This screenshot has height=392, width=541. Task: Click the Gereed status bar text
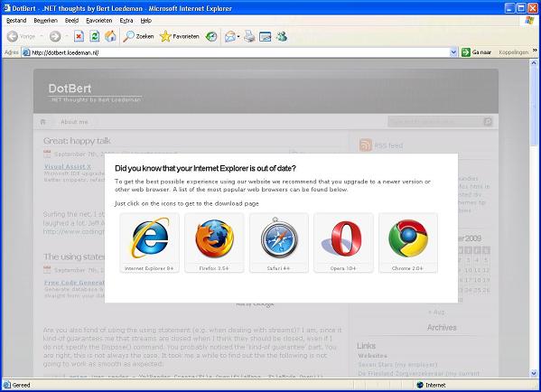pos(22,385)
